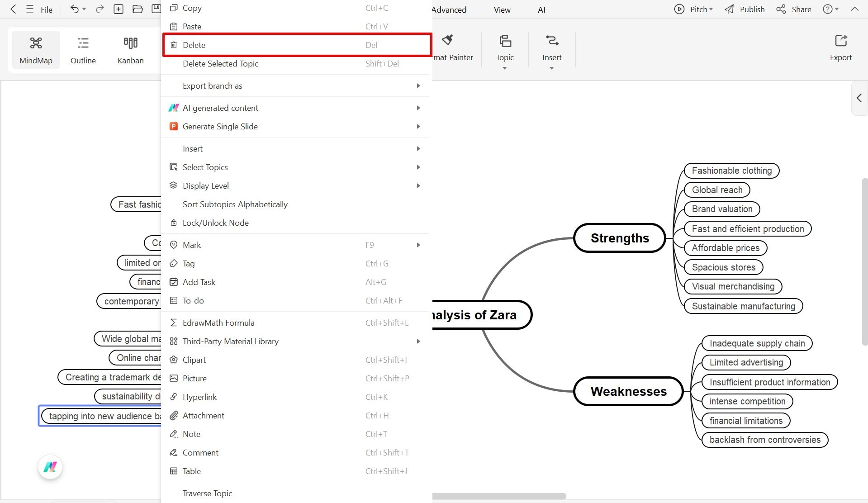Screen dimensions: 868x503
Task: Open the View menu
Action: click(x=501, y=9)
